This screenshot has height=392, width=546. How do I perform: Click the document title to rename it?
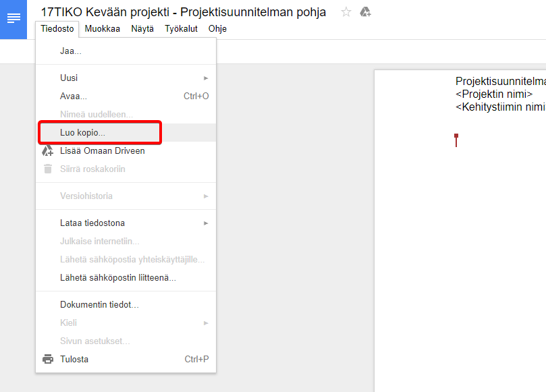184,12
